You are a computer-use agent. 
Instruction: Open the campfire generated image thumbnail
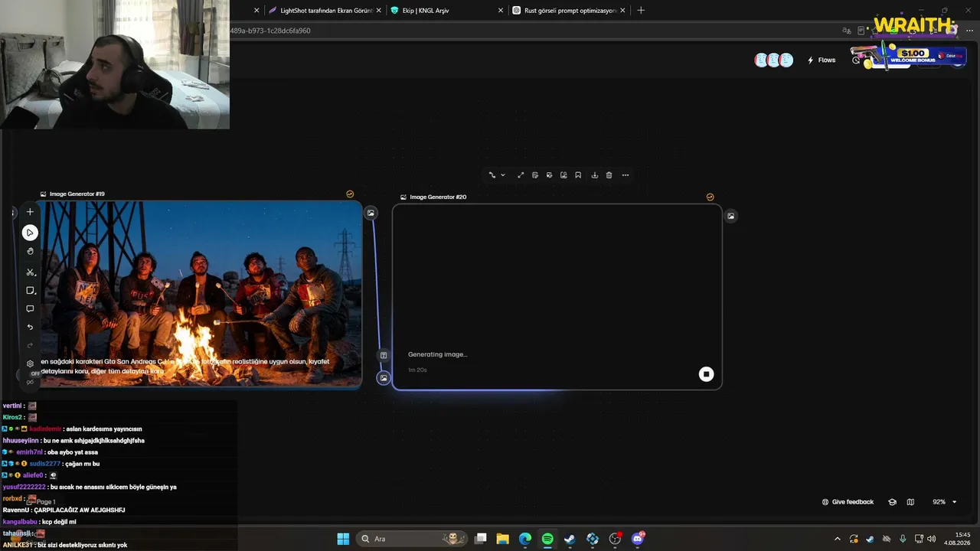(x=201, y=295)
